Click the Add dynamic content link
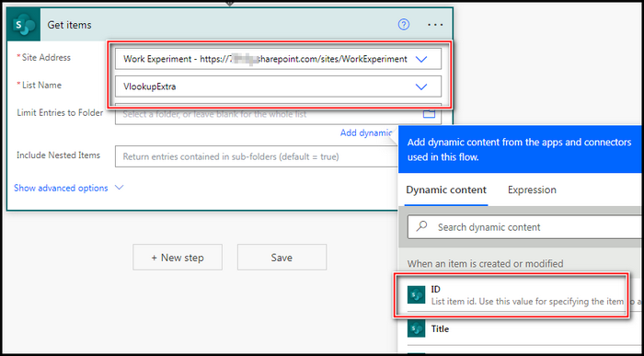Image resolution: width=644 pixels, height=356 pixels. point(366,133)
